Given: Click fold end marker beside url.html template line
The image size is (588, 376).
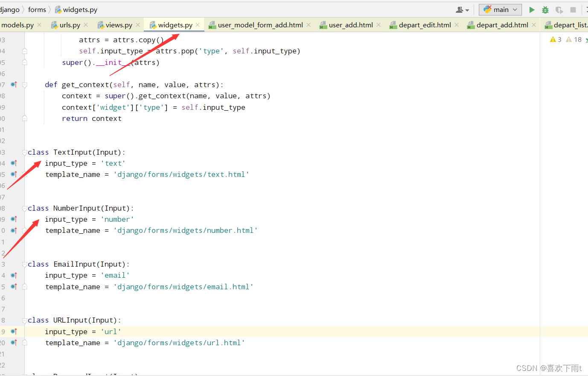Looking at the screenshot, I should click(x=25, y=343).
